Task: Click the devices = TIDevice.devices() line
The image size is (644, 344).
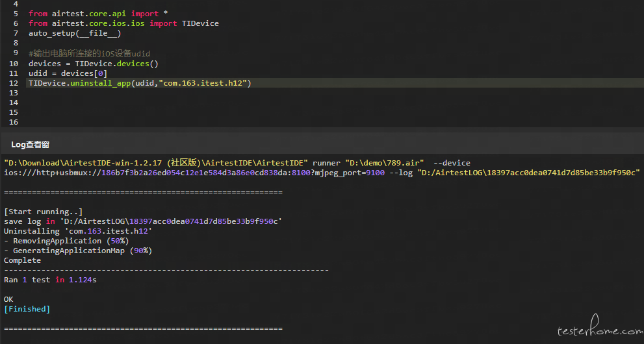Action: (93, 64)
